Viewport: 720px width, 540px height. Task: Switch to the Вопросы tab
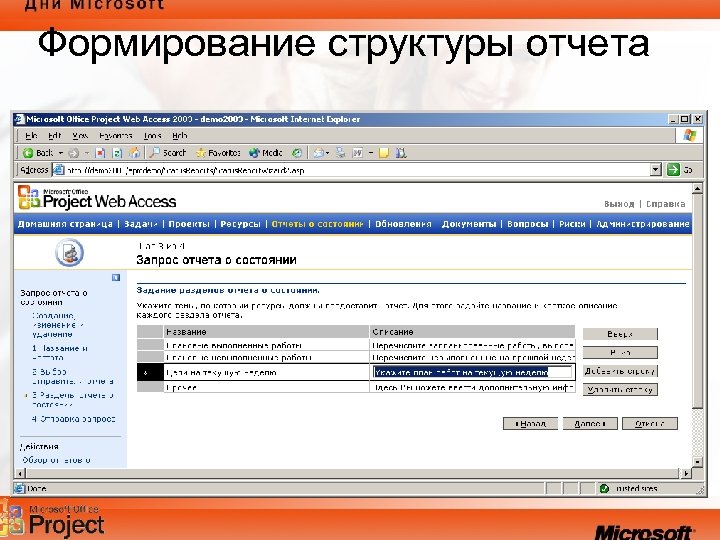(528, 224)
